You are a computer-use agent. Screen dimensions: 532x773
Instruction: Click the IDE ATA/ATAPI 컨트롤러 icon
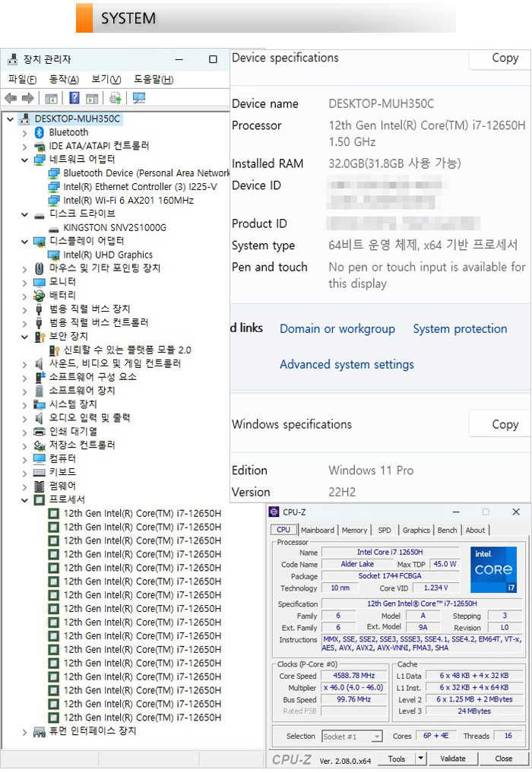pyautogui.click(x=40, y=147)
